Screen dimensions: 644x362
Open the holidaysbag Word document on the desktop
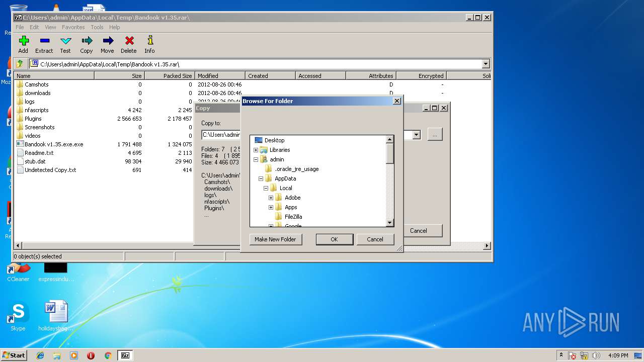tap(56, 317)
